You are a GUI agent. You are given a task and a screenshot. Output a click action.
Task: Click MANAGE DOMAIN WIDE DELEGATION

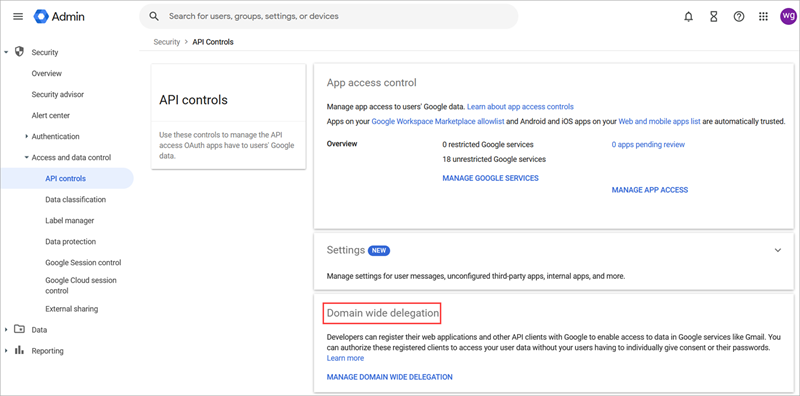click(389, 377)
